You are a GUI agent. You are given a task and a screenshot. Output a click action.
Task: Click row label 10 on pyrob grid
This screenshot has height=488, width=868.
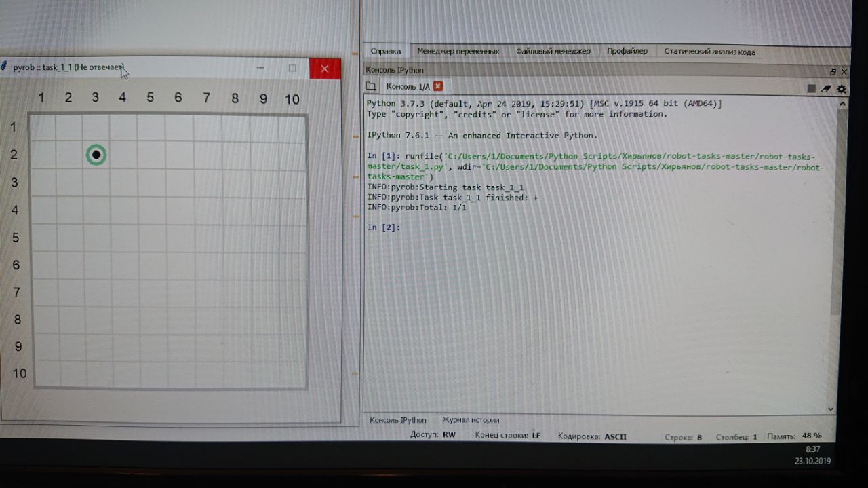pos(20,373)
